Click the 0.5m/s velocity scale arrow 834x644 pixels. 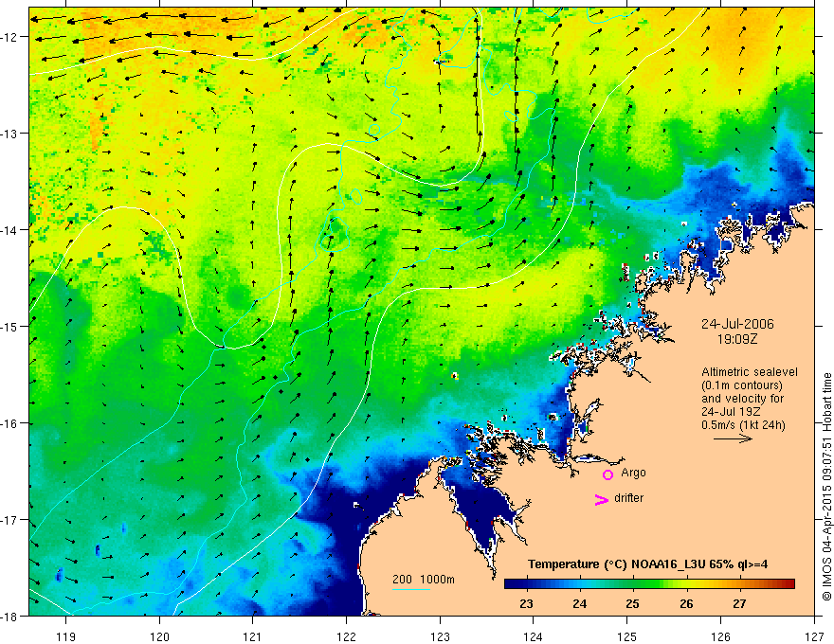point(733,438)
